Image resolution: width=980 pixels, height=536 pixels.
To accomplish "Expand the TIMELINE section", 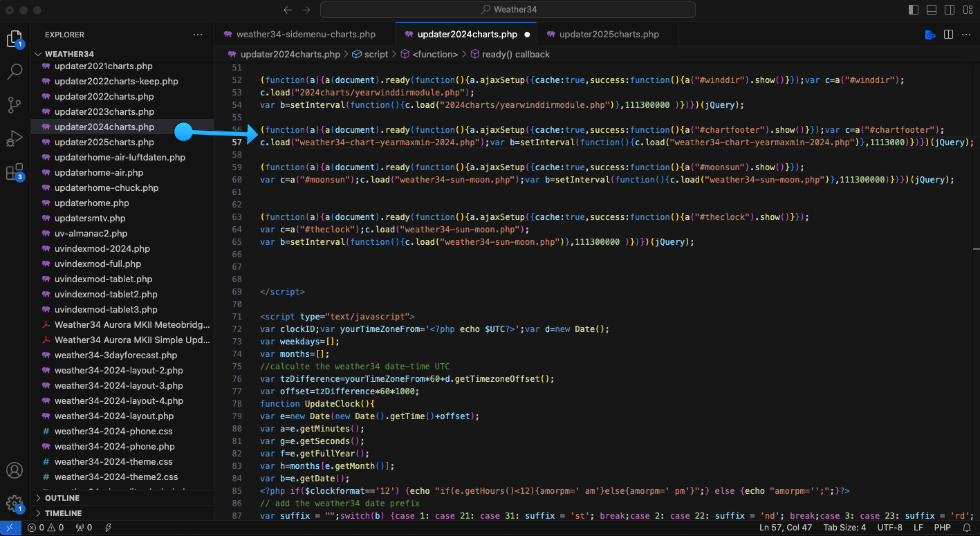I will (x=122, y=513).
